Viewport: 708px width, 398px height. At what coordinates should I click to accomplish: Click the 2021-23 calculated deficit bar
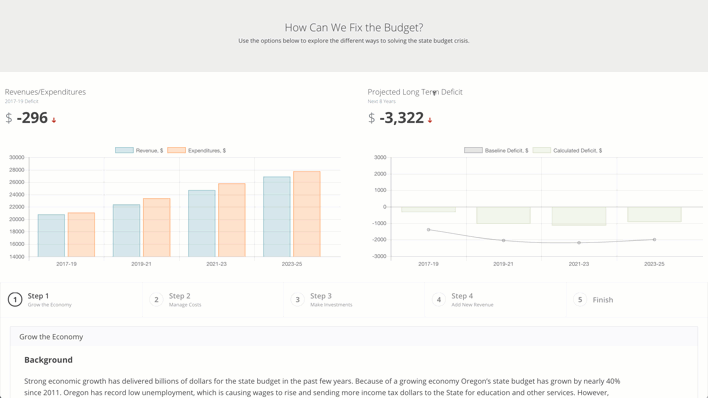[x=579, y=216]
